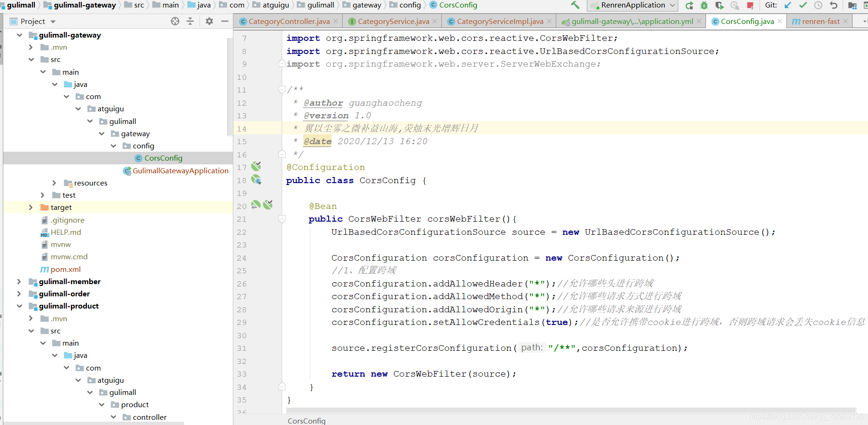868x425 pixels.
Task: Collapse the gulimall-gateway module node
Action: coord(19,35)
